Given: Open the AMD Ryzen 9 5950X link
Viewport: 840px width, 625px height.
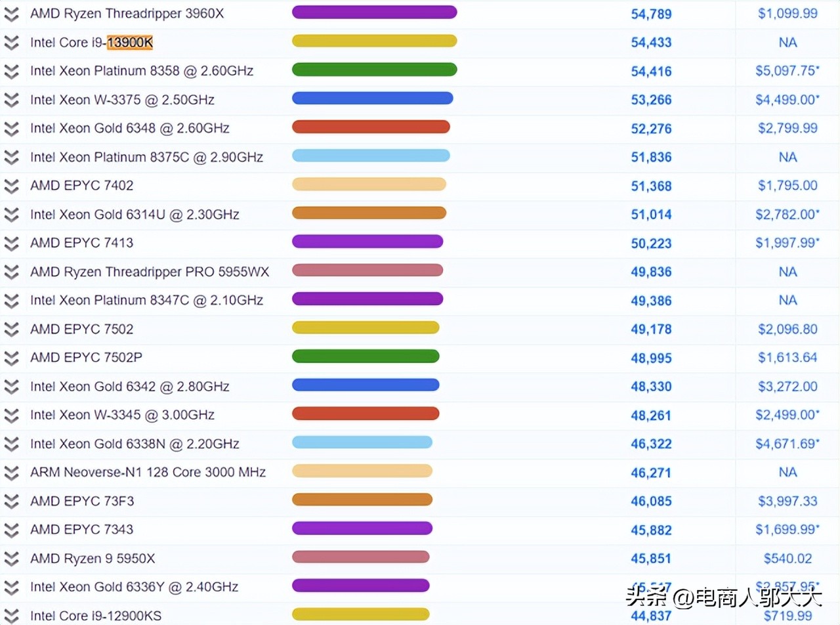Looking at the screenshot, I should pos(93,558).
